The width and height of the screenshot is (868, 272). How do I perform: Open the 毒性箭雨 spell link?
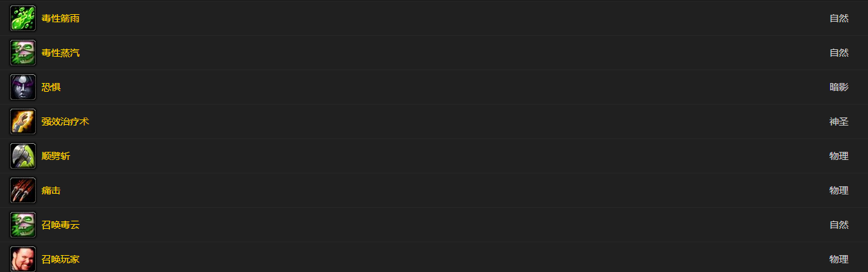60,18
